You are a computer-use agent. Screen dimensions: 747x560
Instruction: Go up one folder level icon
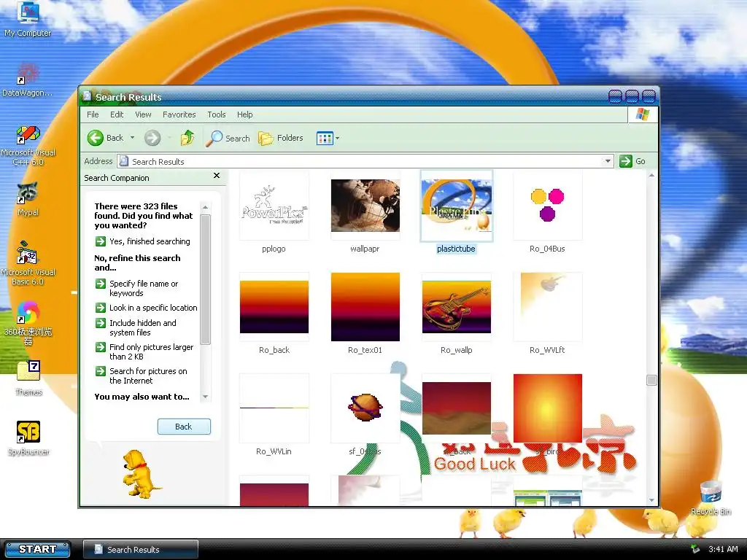(187, 138)
